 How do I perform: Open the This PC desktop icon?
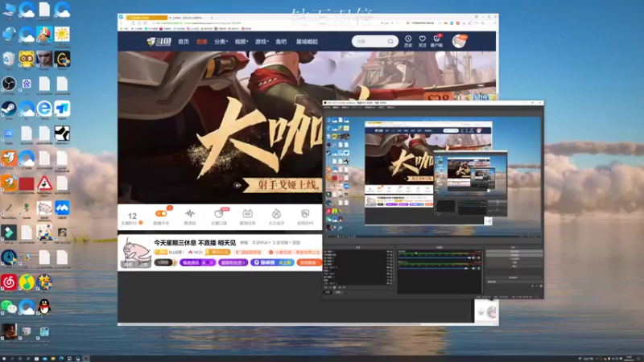(9, 10)
